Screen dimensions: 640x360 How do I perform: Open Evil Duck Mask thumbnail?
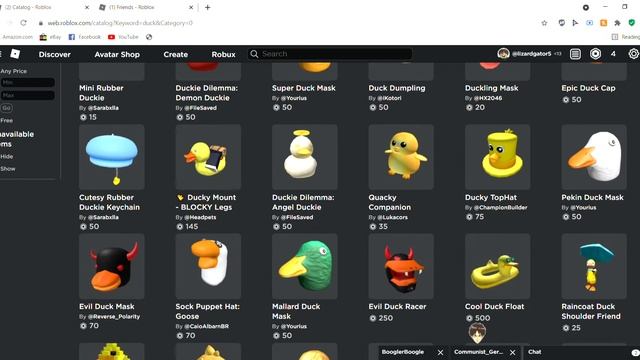tap(111, 266)
